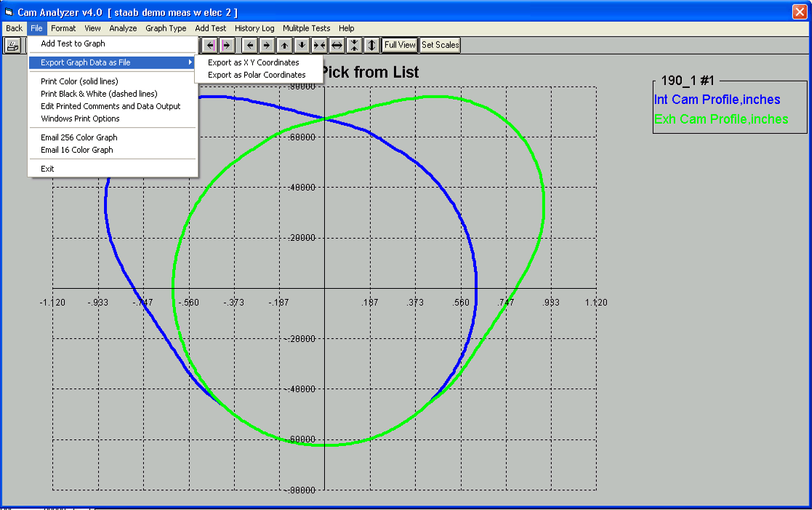Viewport: 812px width, 510px height.
Task: Open the Analyze menu
Action: pos(123,28)
